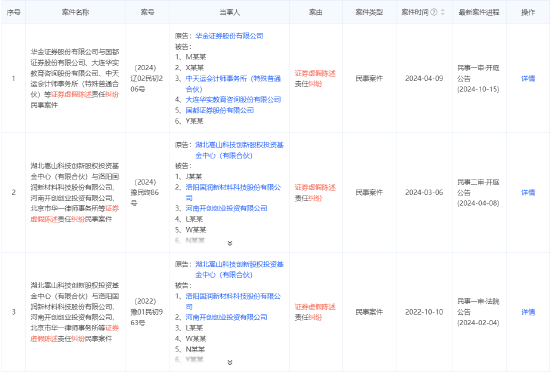Select case number (2024)豫民终86号

[x=145, y=193]
